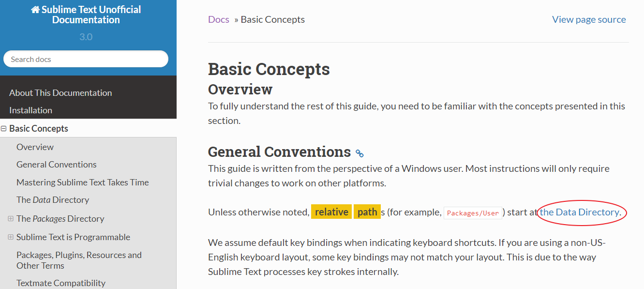Collapse the Basic Concepts sidebar section

point(4,129)
